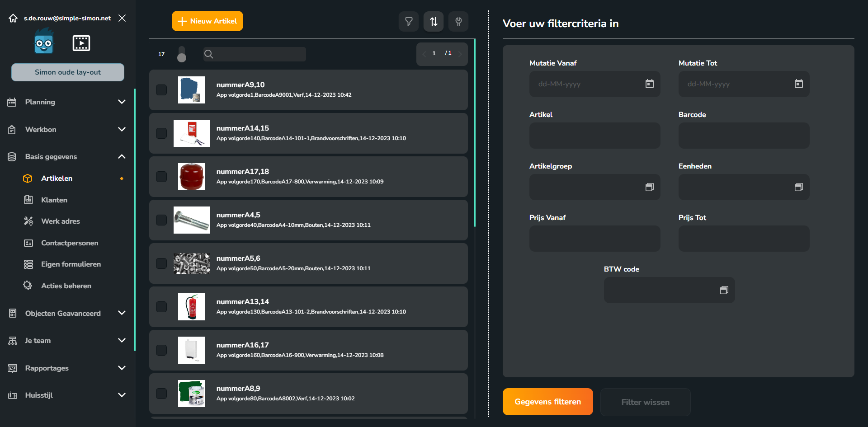Go to Contactpersonen in sidebar
Screen dimensions: 868x427
(x=70, y=243)
